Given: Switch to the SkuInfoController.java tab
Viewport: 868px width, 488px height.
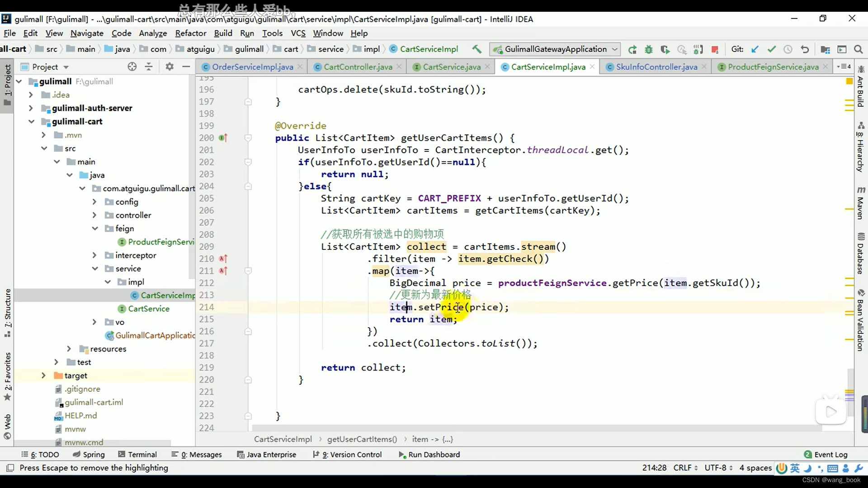Looking at the screenshot, I should 656,67.
